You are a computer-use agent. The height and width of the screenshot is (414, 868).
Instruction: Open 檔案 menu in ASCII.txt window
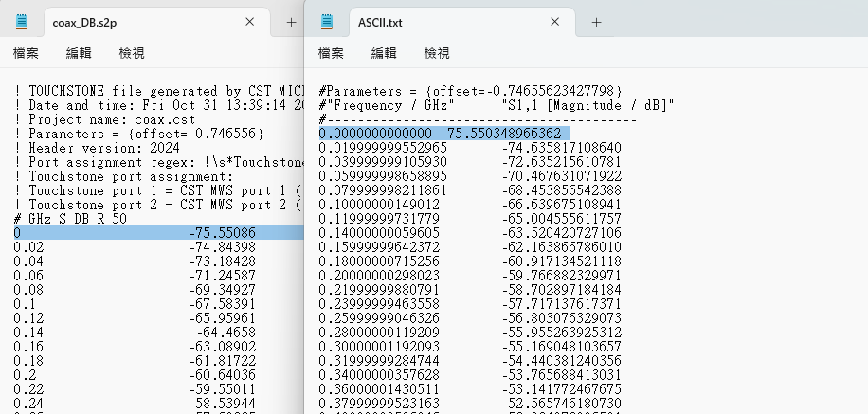coord(331,53)
